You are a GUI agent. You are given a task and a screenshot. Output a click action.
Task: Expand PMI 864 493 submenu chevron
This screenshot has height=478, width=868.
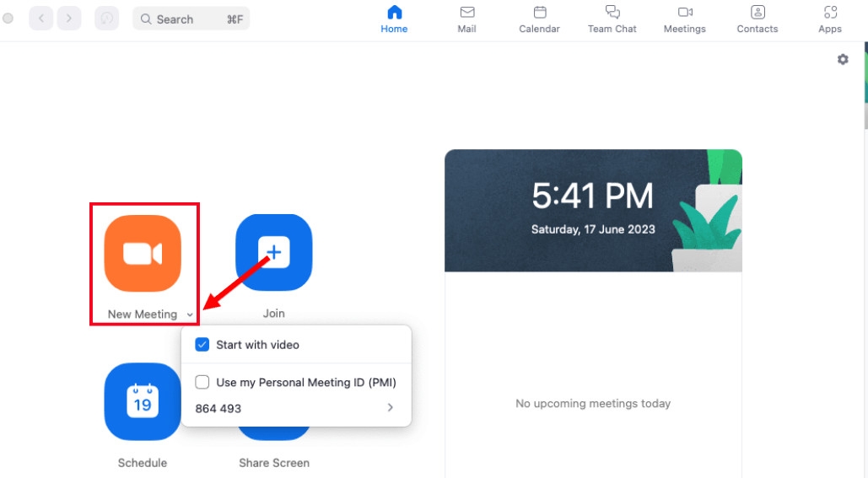point(391,408)
